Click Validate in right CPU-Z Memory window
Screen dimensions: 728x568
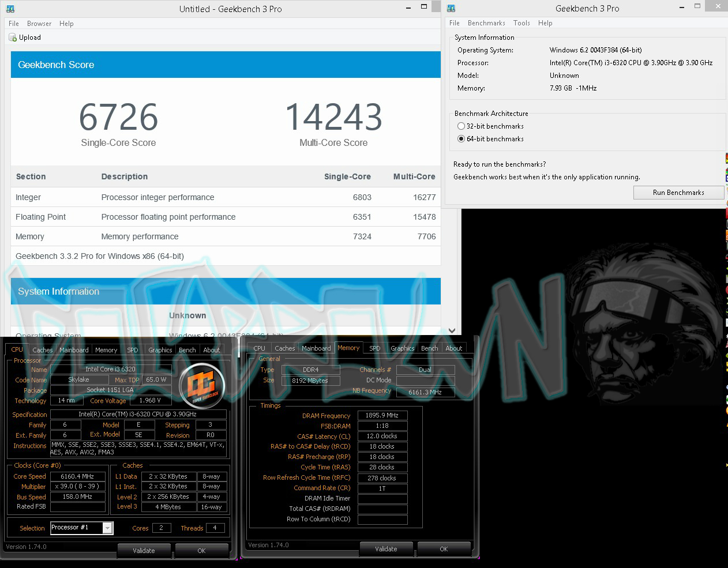386,549
